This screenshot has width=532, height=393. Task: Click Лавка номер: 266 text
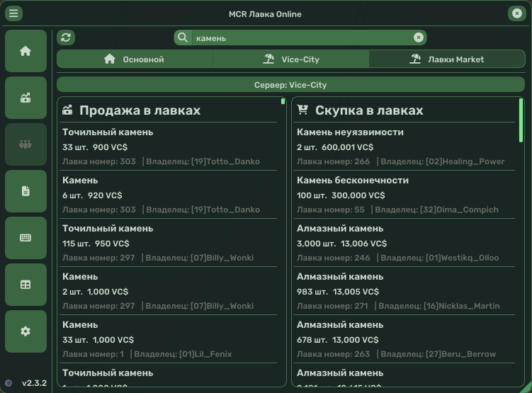tap(333, 161)
